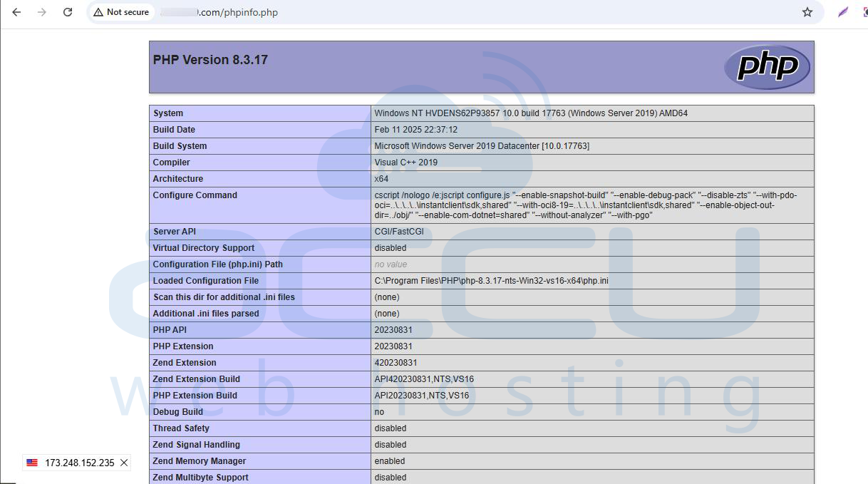Click the Feb 11 2025 22:37:12 value

tap(416, 130)
